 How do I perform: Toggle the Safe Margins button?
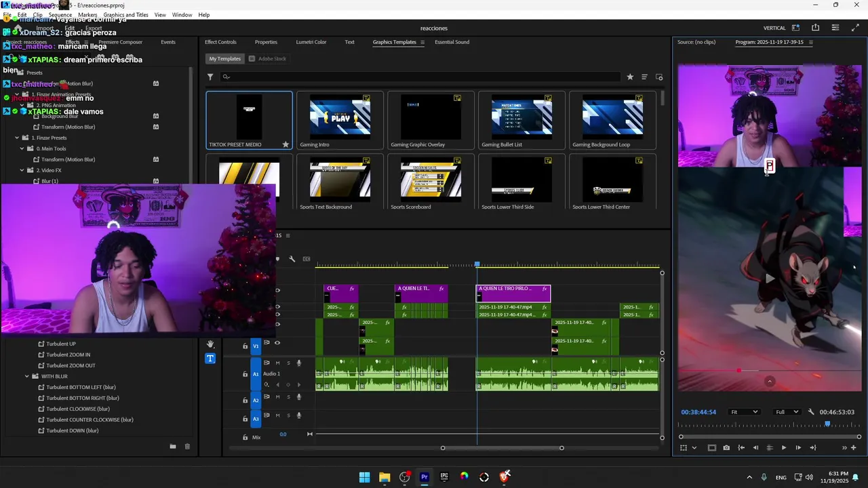coord(711,447)
